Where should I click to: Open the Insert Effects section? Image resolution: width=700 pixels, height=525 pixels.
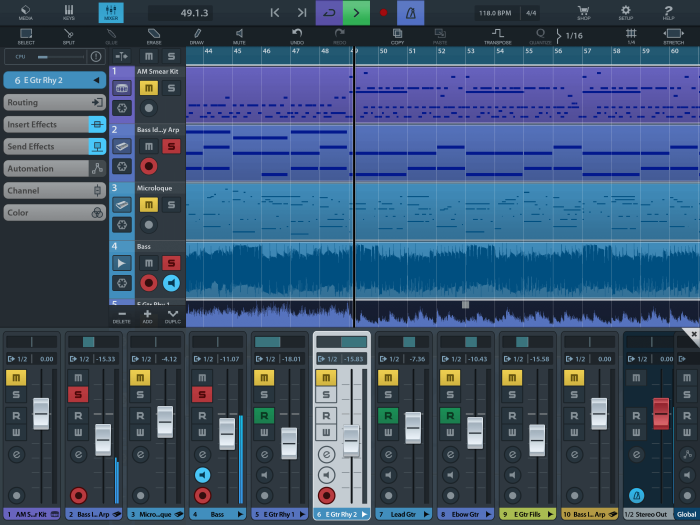[55, 124]
